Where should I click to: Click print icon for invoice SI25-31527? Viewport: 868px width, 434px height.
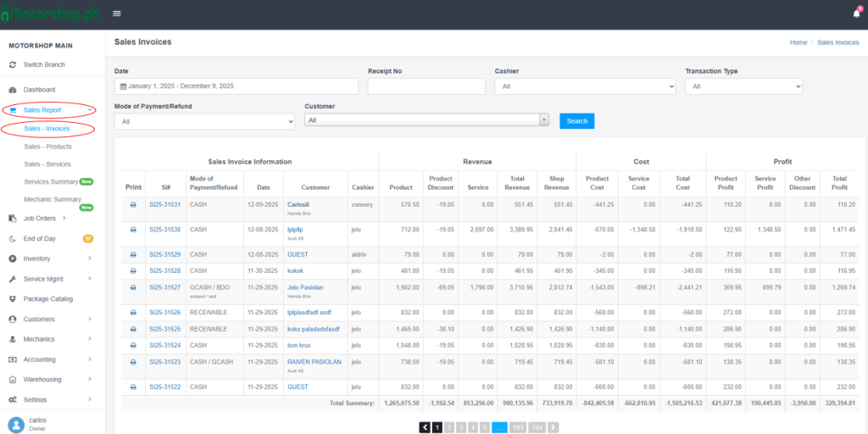[133, 287]
